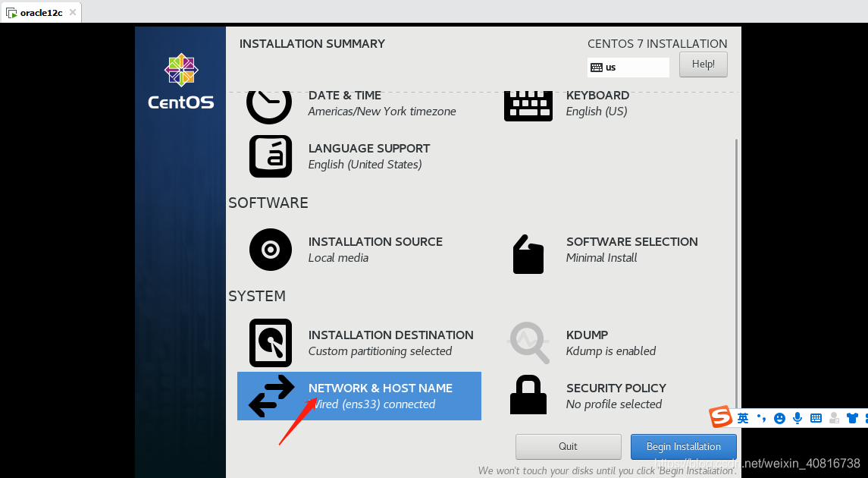868x478 pixels.
Task: Switch to the oracle12c VM tab
Action: click(41, 12)
